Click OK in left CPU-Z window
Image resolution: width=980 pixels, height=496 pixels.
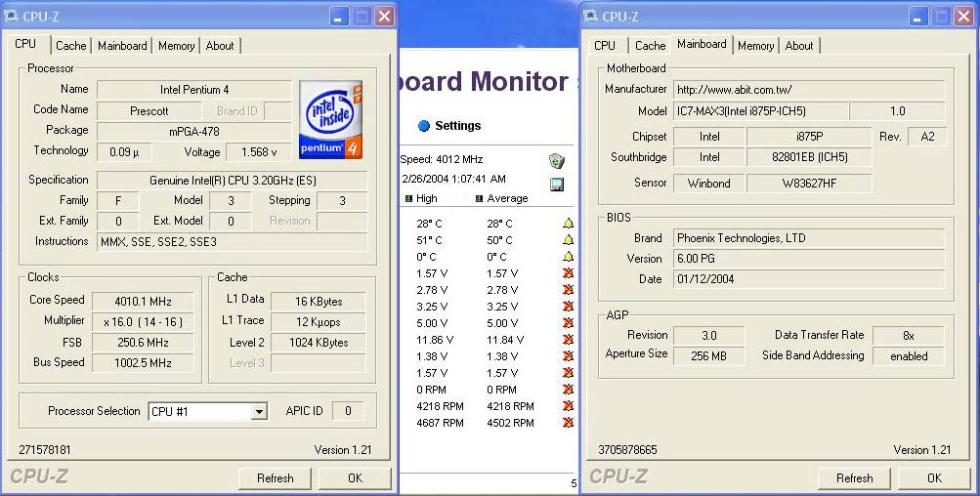(355, 477)
